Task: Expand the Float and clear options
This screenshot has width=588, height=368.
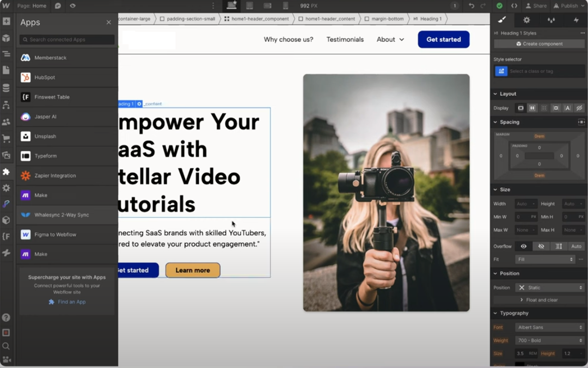Action: pyautogui.click(x=539, y=300)
